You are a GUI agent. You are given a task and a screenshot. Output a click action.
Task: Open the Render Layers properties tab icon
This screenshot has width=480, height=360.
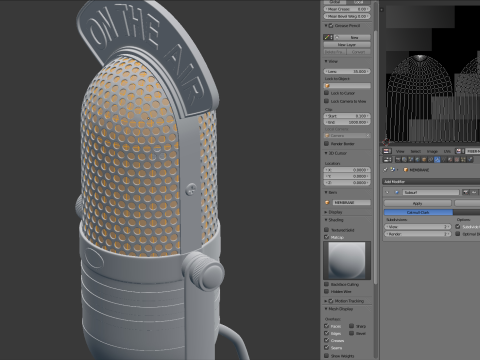(x=404, y=159)
